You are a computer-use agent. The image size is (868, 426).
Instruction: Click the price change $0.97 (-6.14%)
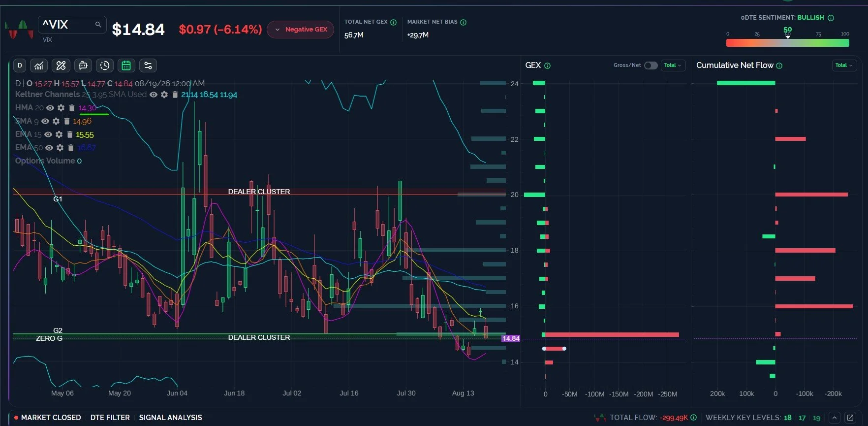tap(220, 30)
